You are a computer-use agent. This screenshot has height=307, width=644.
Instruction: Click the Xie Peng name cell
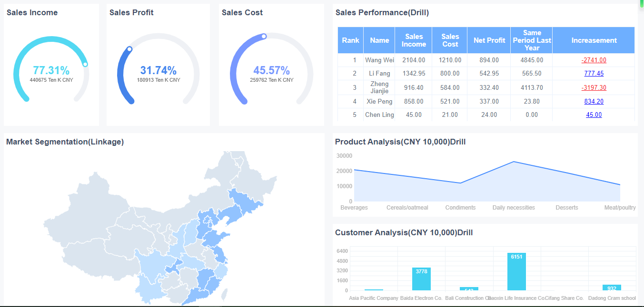(x=379, y=101)
